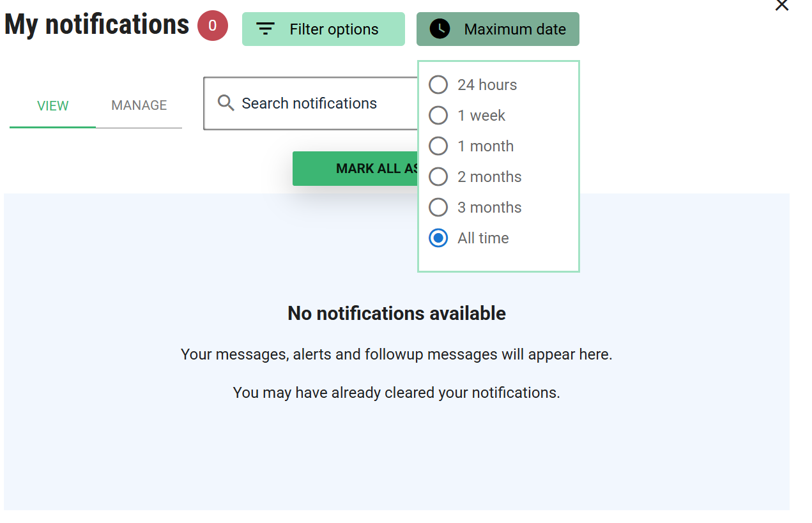This screenshot has width=812, height=523.
Task: Select the 3 months radio button
Action: (438, 208)
